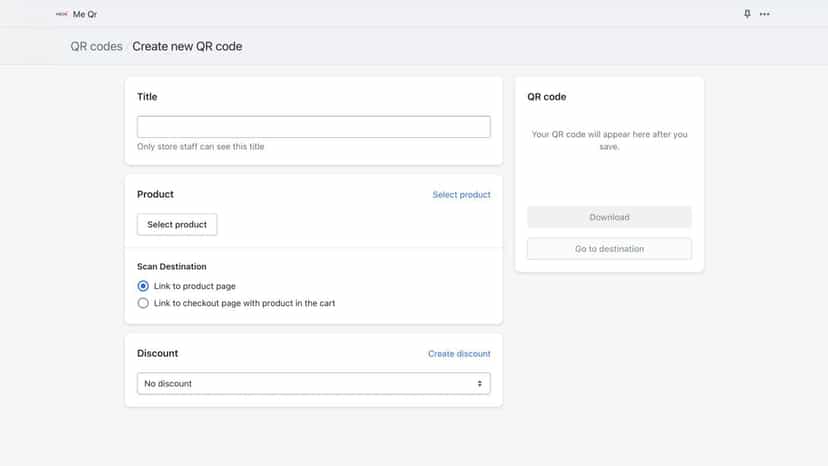Open the three-dots more options menu
This screenshot has width=828, height=466.
(x=765, y=14)
